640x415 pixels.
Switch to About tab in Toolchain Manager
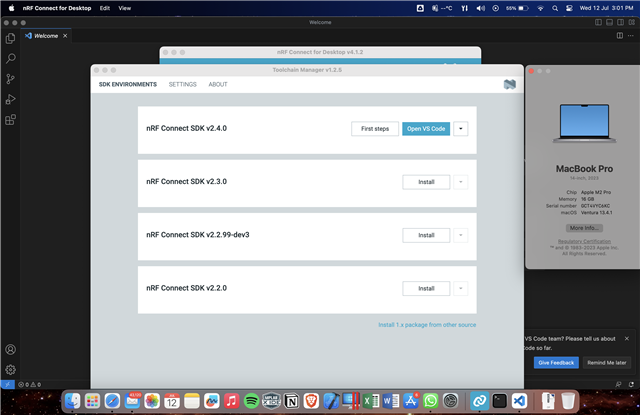218,84
